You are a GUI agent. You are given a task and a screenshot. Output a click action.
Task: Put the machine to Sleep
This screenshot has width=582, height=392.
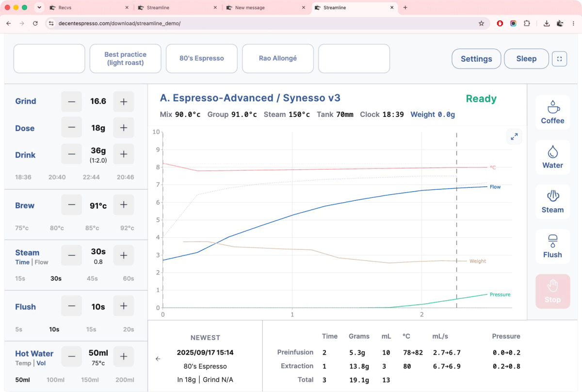click(526, 59)
